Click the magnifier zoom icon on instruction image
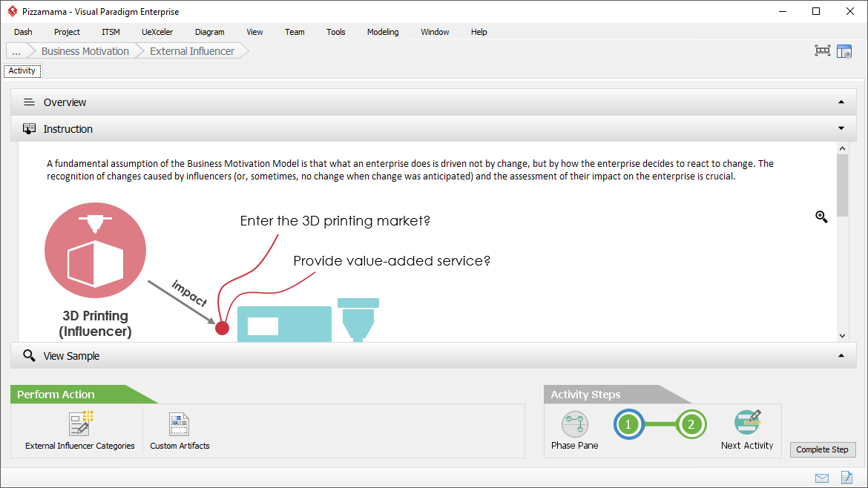The image size is (868, 488). [x=821, y=217]
